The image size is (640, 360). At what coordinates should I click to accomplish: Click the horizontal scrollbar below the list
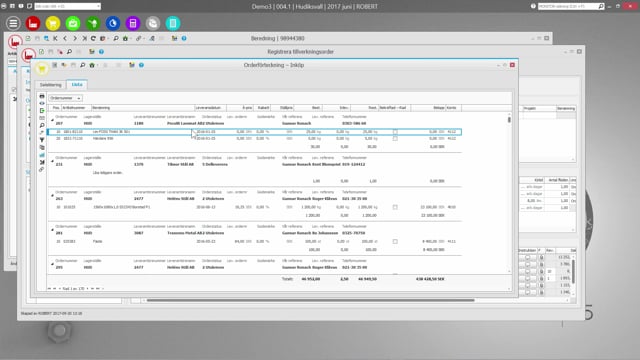310,300
